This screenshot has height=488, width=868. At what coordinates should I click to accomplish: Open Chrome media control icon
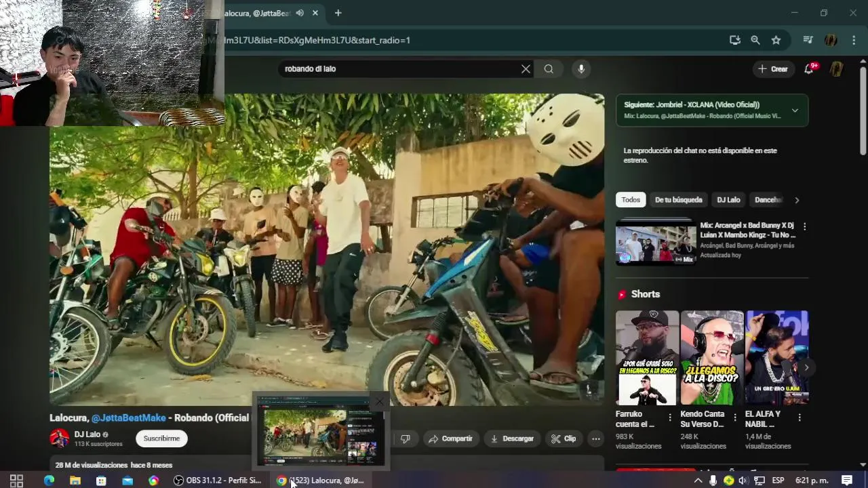(808, 40)
